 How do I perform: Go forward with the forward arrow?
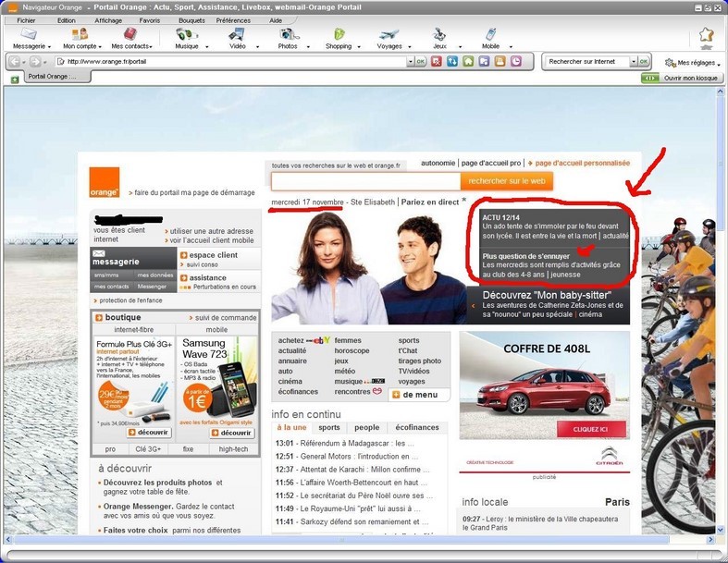coord(35,61)
